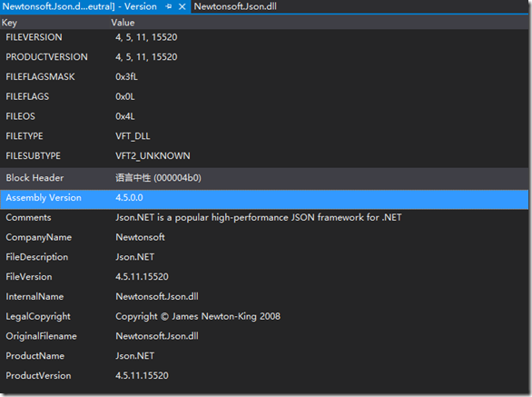Select the FILESUBTYPE key
This screenshot has height=397, width=532.
click(33, 156)
